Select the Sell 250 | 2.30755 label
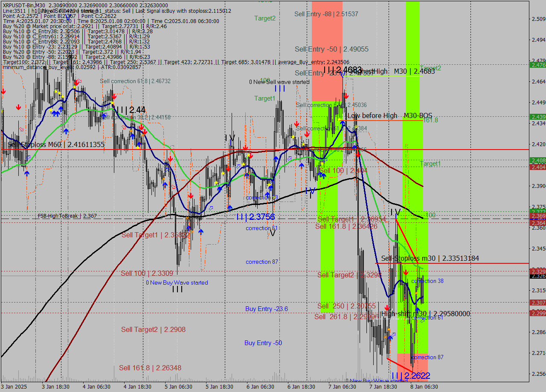This screenshot has width=546, height=392. (x=347, y=306)
